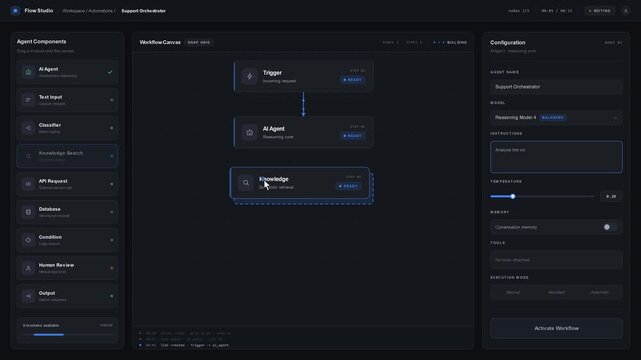This screenshot has width=641, height=360.
Task: Click the Knowledge Search magnifier icon in sidebar
Action: (x=28, y=156)
